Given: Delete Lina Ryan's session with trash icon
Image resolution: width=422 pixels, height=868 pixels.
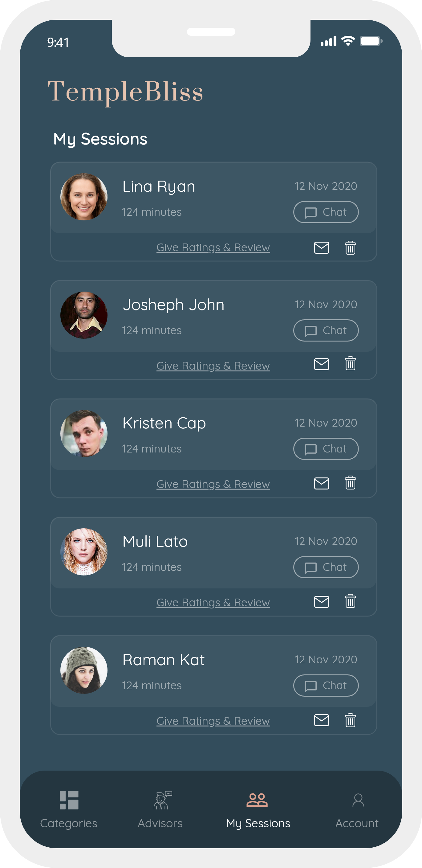Looking at the screenshot, I should tap(350, 248).
